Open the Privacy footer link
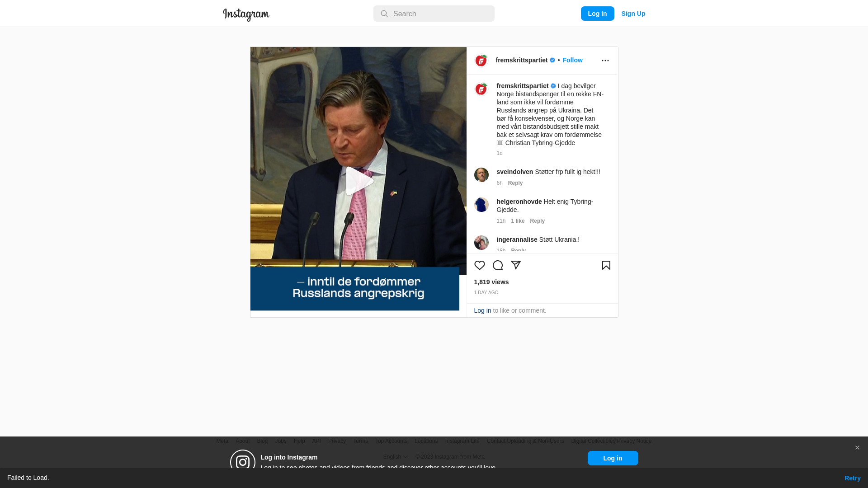 click(337, 441)
